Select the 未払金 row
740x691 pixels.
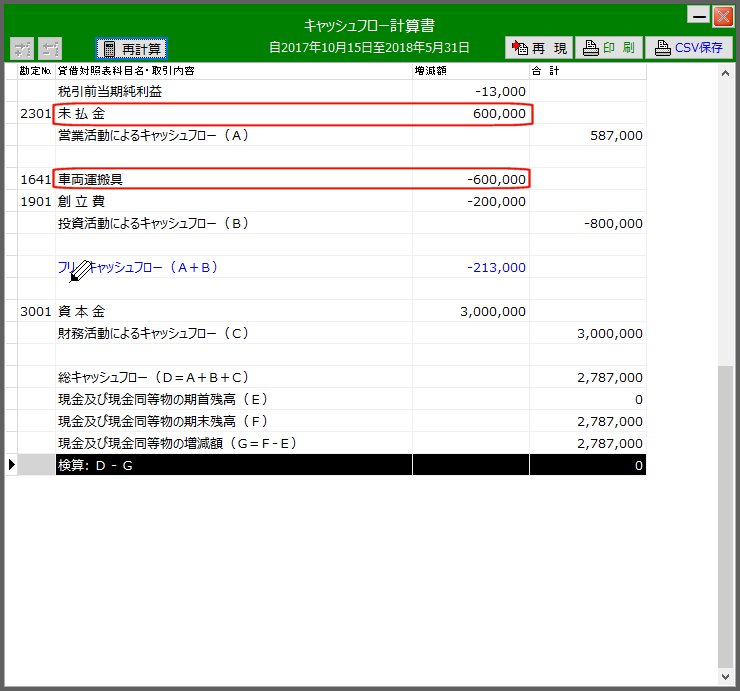click(234, 113)
